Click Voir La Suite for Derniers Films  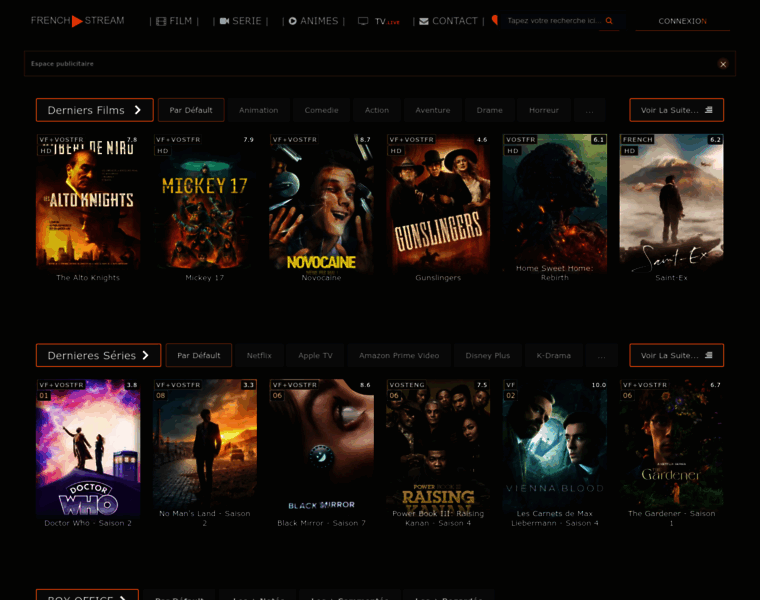tap(677, 110)
